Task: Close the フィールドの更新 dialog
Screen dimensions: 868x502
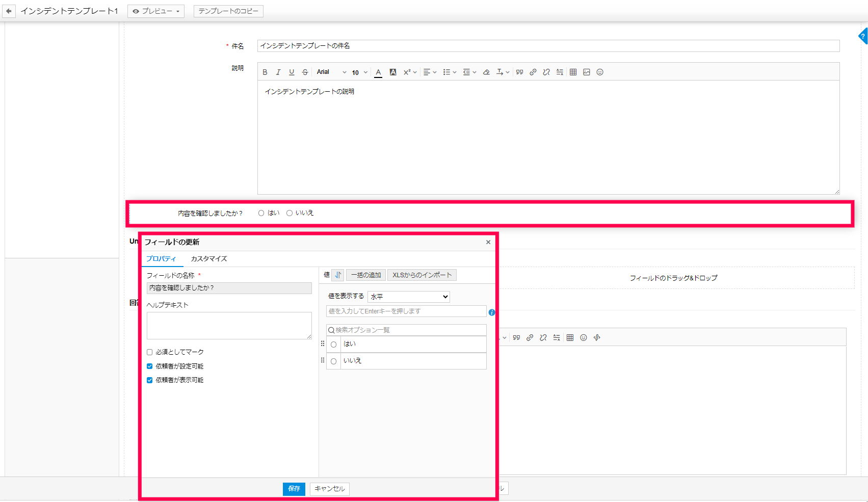Action: click(x=488, y=242)
